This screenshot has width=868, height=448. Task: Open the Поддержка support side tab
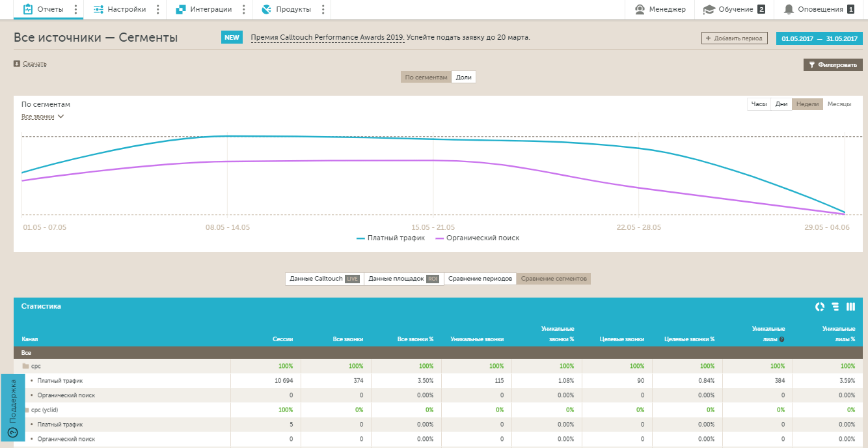pos(12,408)
